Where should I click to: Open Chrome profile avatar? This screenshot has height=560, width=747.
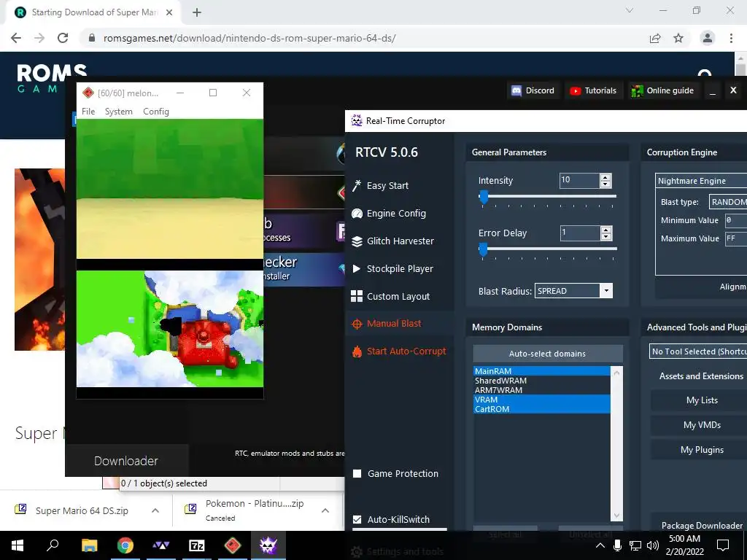708,38
